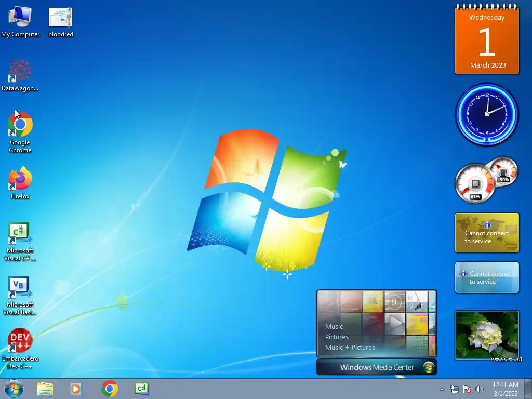The height and width of the screenshot is (399, 532).
Task: Click the play tile in Media Center
Action: [395, 323]
